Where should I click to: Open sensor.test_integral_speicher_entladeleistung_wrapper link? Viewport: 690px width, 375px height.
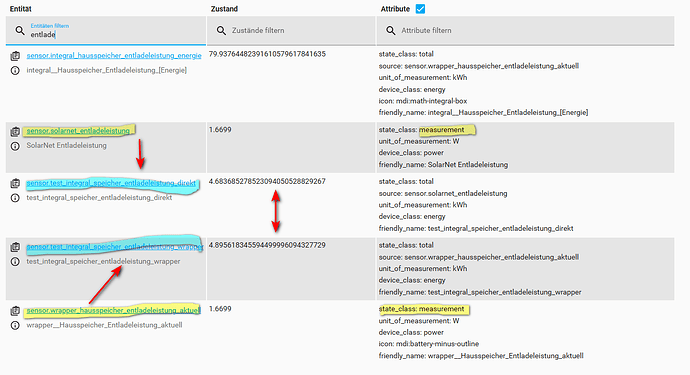coord(114,246)
